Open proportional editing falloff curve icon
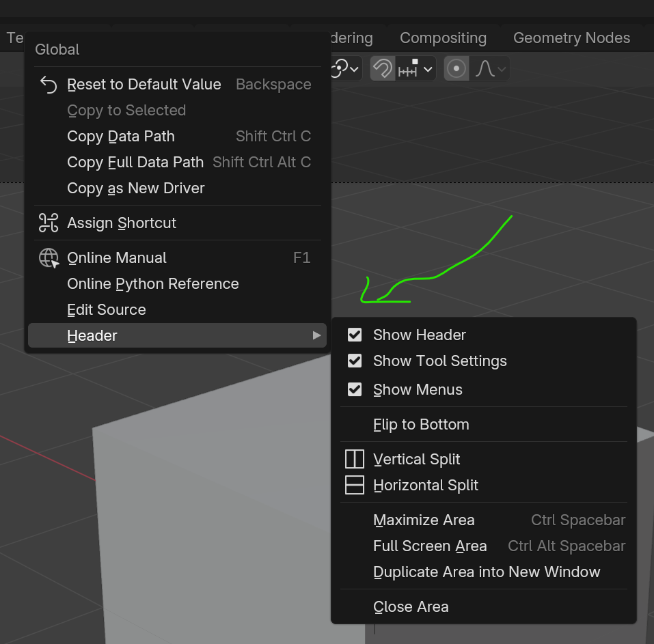The height and width of the screenshot is (644, 654). [x=485, y=68]
